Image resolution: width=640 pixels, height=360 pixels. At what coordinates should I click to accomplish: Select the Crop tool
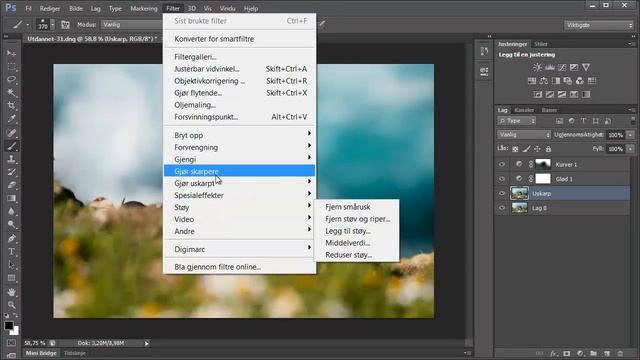click(11, 106)
